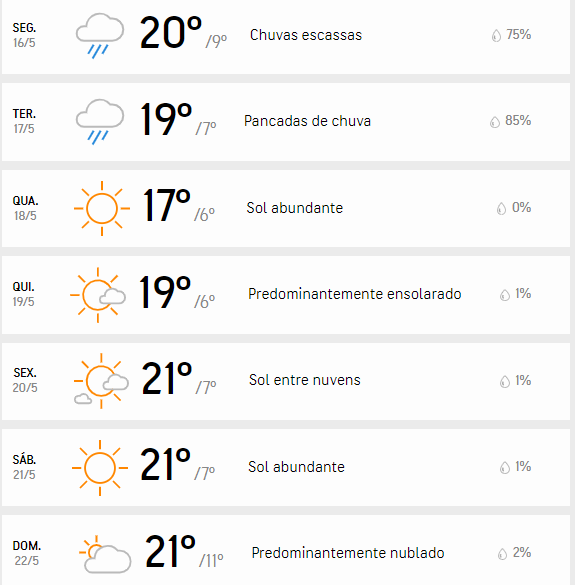Click 'Predominantemente ensolarado' text
575x585 pixels.
click(355, 294)
